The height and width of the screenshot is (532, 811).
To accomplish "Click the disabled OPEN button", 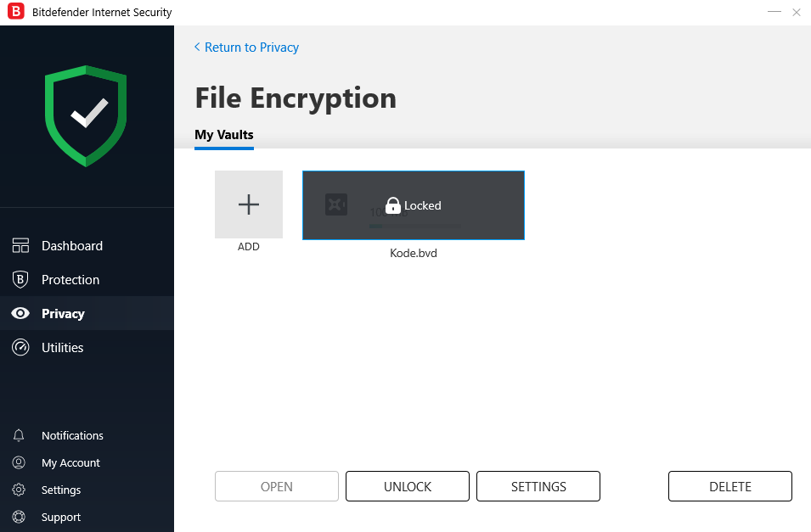I will coord(277,486).
